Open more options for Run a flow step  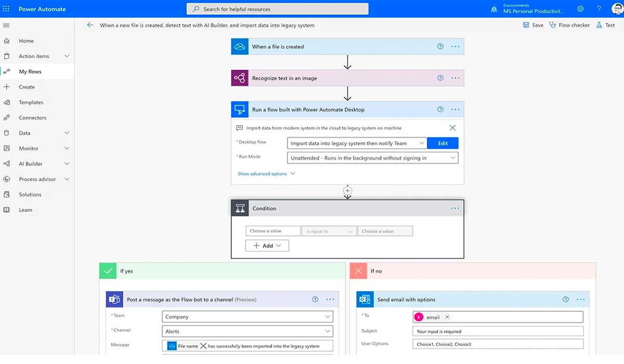pyautogui.click(x=456, y=110)
